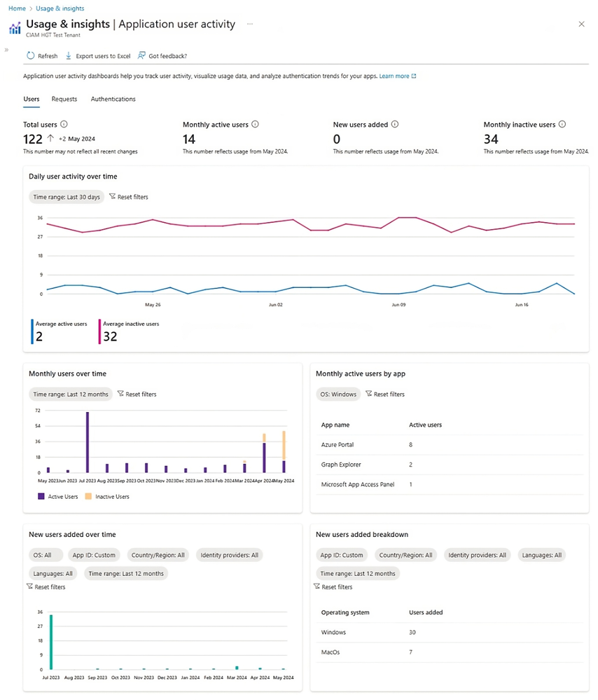Click info icon next to New users added
This screenshot has width=598, height=700.
click(395, 124)
